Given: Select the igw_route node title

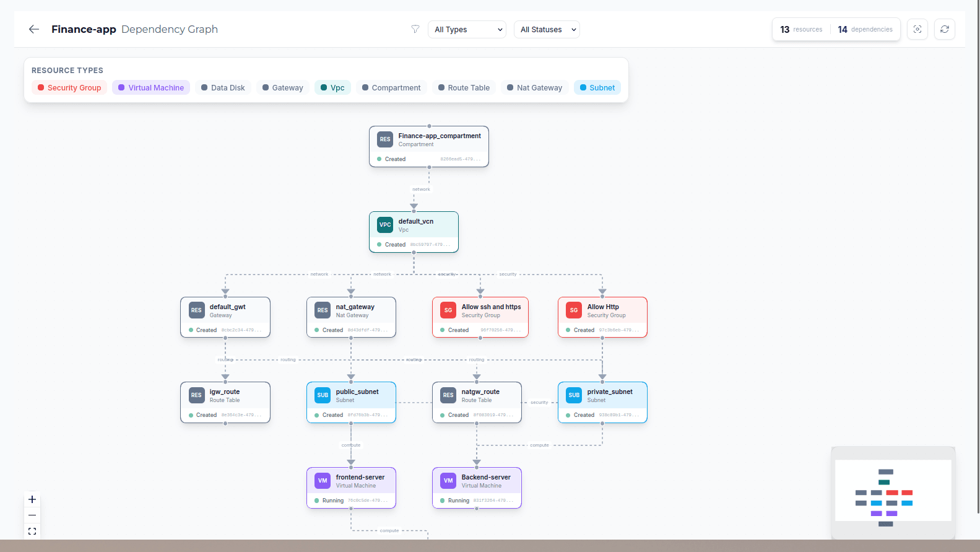Looking at the screenshot, I should [224, 392].
